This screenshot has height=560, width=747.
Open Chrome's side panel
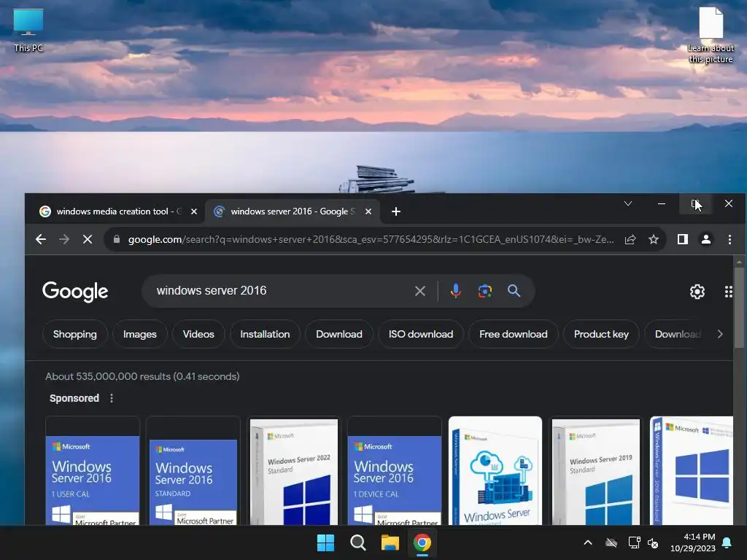pyautogui.click(x=683, y=239)
